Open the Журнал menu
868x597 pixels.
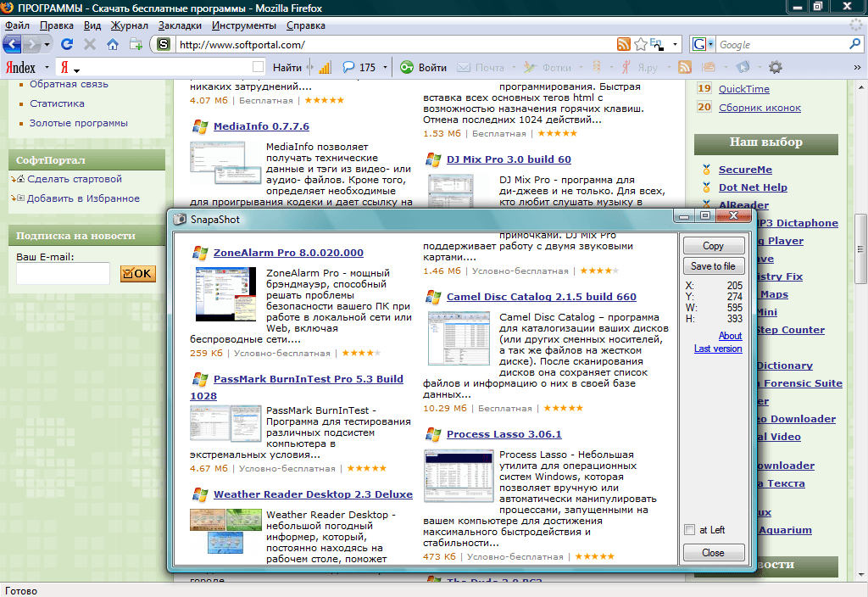(x=130, y=25)
